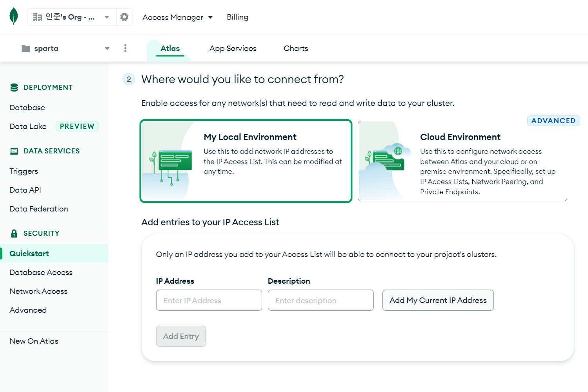The height and width of the screenshot is (392, 588).
Task: Click the Deployment database stack icon
Action: click(14, 88)
